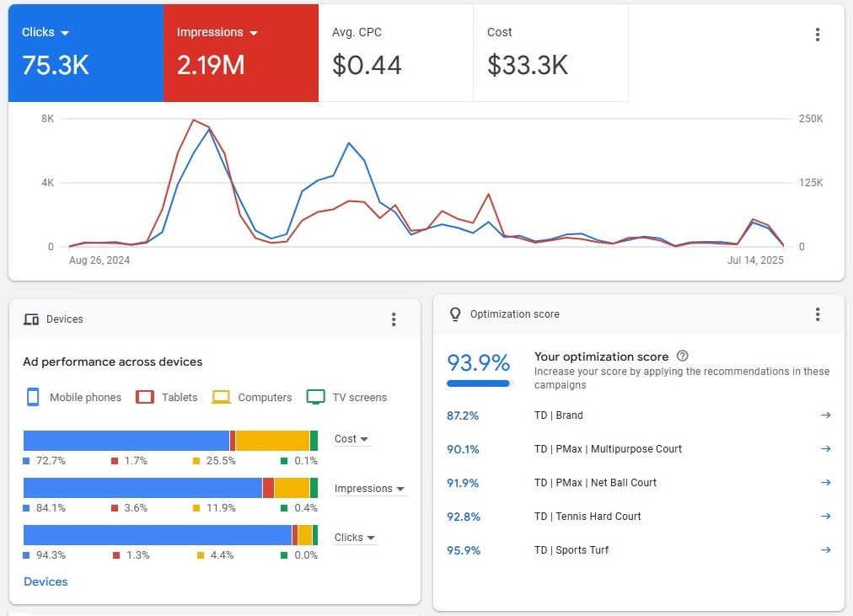Click the Mobile phones legend icon
This screenshot has height=616, width=853.
click(33, 397)
